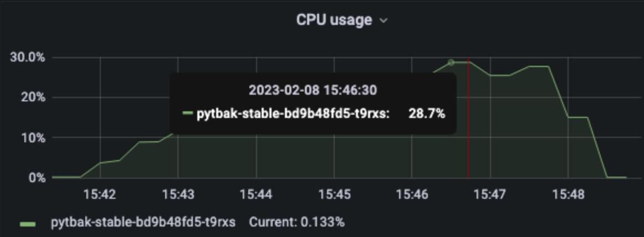Expand the chevron next to CPU usage
644x237 pixels.
pos(383,20)
